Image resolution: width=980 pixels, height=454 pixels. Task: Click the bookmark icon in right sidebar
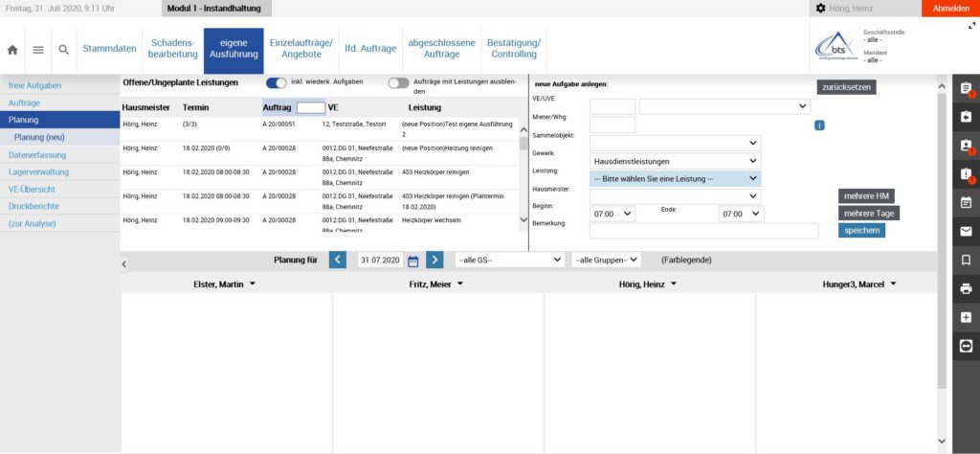click(966, 260)
